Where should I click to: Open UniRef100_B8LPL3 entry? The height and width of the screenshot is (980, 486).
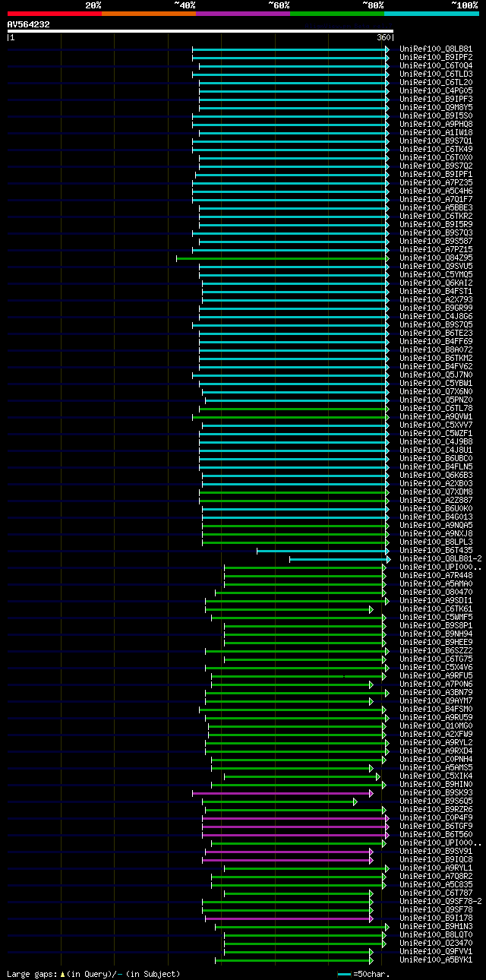pos(436,542)
